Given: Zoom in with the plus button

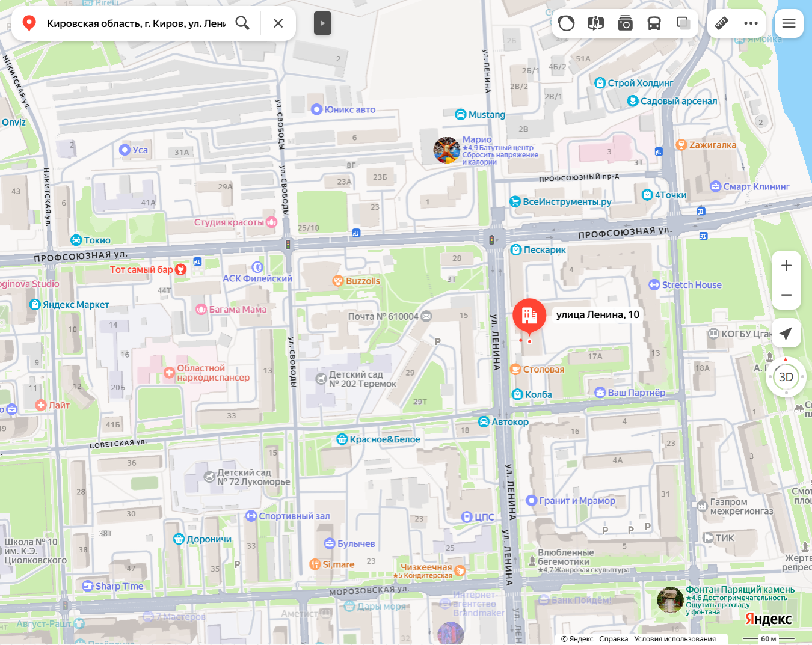Looking at the screenshot, I should (x=786, y=266).
